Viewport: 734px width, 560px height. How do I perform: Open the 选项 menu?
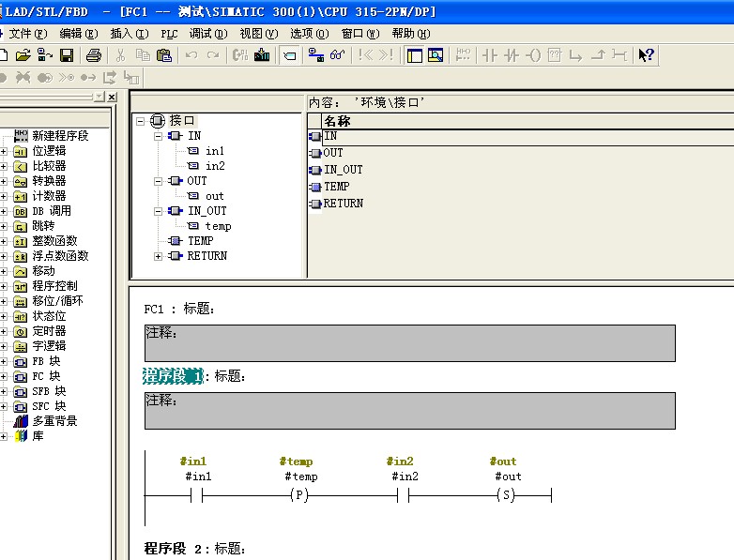click(x=307, y=33)
